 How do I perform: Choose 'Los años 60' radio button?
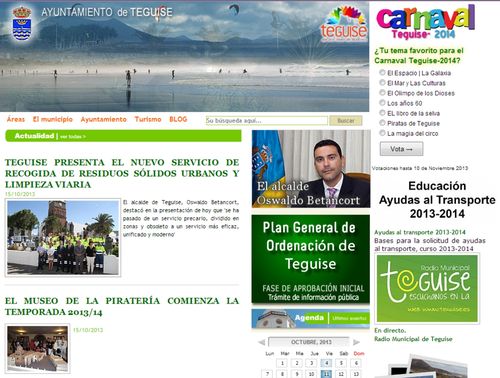coord(382,103)
